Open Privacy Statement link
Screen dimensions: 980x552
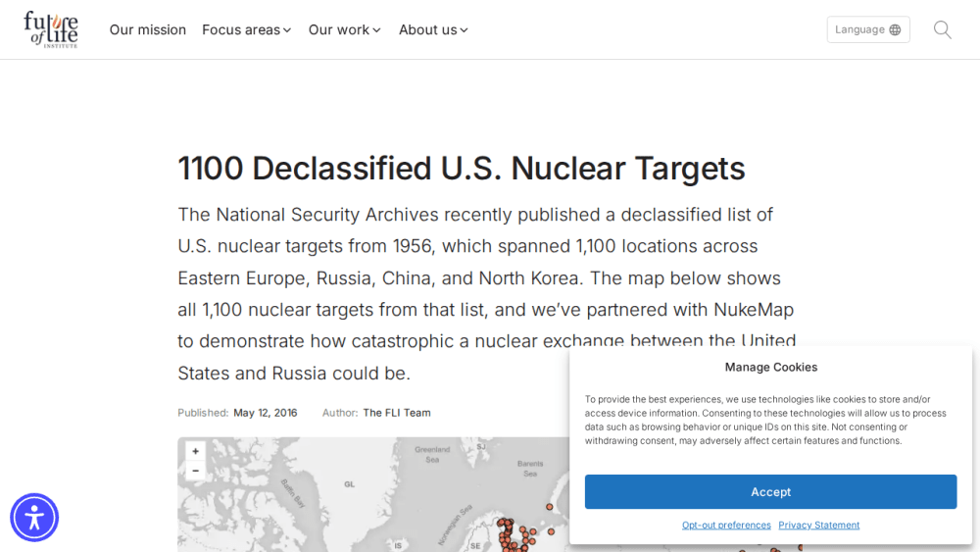[x=818, y=526]
